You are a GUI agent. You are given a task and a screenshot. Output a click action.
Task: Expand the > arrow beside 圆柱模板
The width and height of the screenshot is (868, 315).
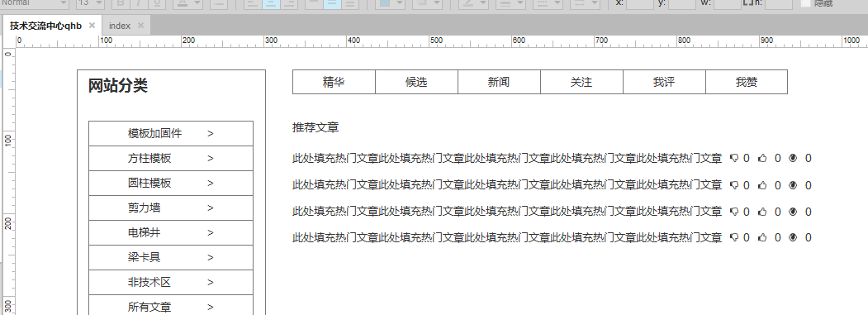tap(211, 183)
